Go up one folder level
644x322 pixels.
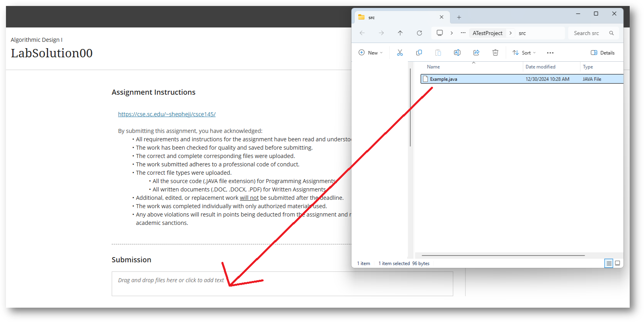[400, 33]
